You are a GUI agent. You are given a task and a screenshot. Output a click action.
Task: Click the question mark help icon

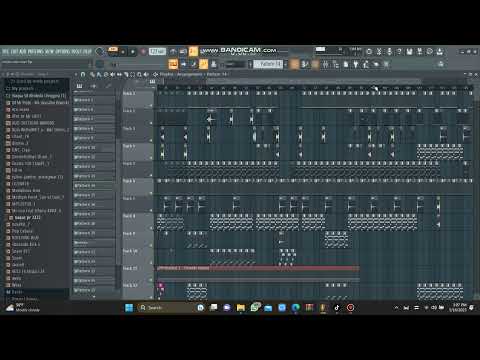click(x=399, y=52)
